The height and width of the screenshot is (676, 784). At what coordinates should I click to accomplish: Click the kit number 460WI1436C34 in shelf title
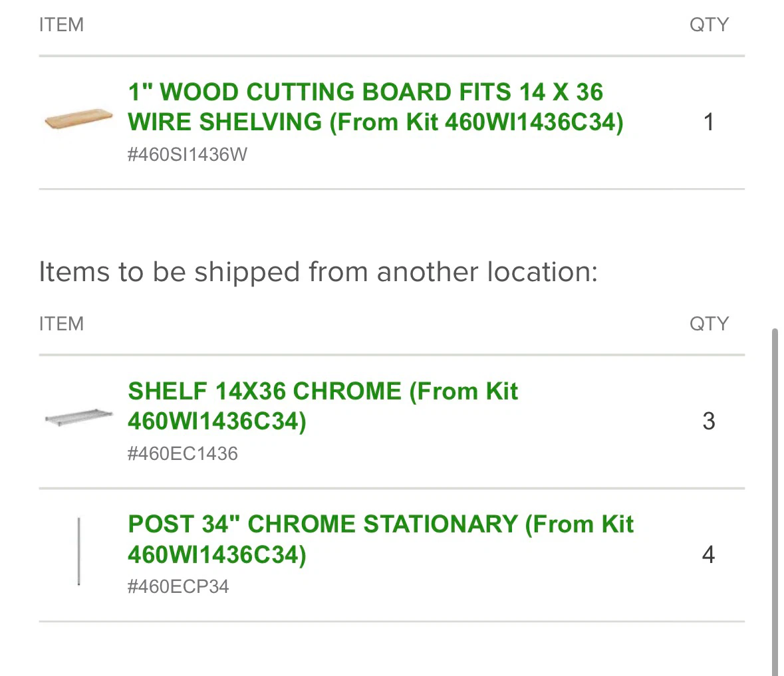pyautogui.click(x=213, y=421)
